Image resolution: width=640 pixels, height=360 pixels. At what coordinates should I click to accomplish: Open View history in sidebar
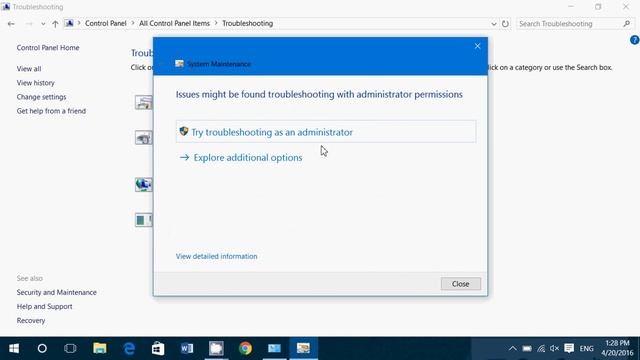tap(36, 83)
